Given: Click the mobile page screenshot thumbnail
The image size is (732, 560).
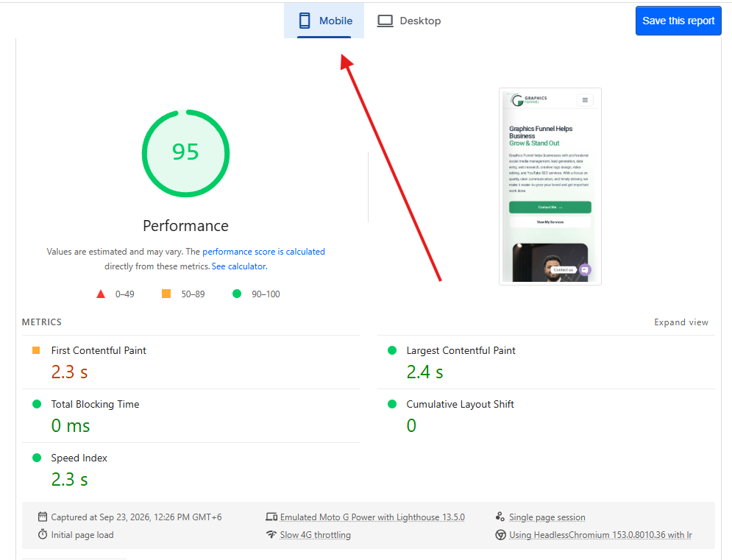Looking at the screenshot, I should 550,186.
